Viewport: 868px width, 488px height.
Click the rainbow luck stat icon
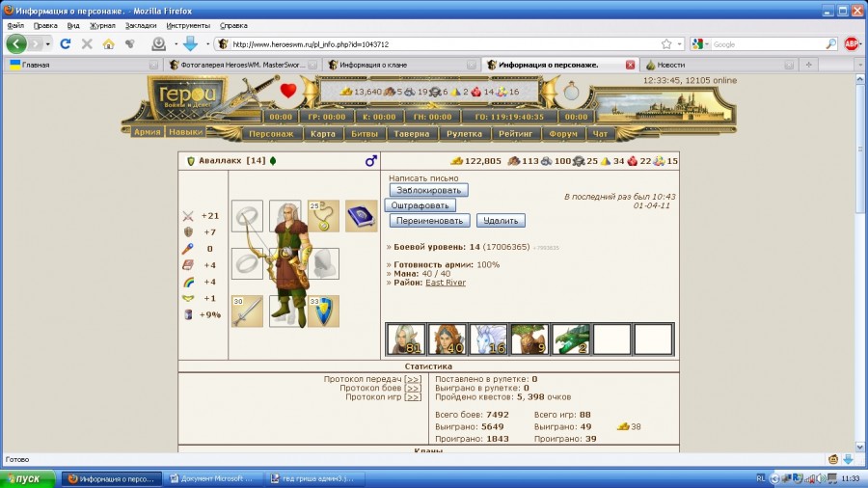point(188,282)
